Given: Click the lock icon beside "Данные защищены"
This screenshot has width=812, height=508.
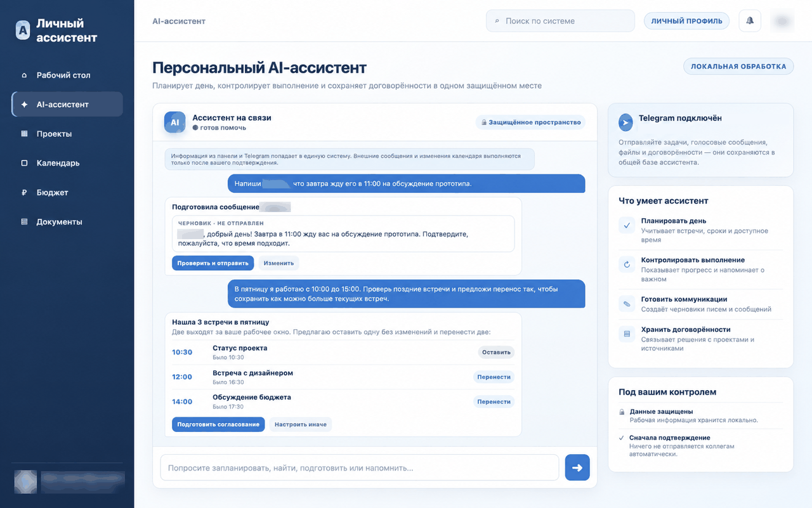Looking at the screenshot, I should (622, 412).
